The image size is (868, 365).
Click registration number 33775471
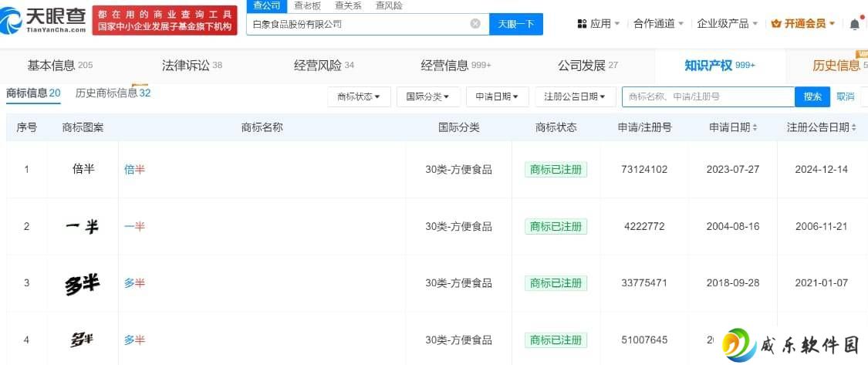(x=644, y=283)
